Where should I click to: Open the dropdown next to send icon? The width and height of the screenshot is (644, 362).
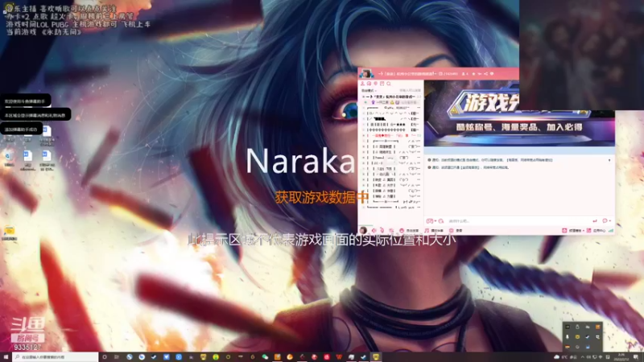(610, 220)
